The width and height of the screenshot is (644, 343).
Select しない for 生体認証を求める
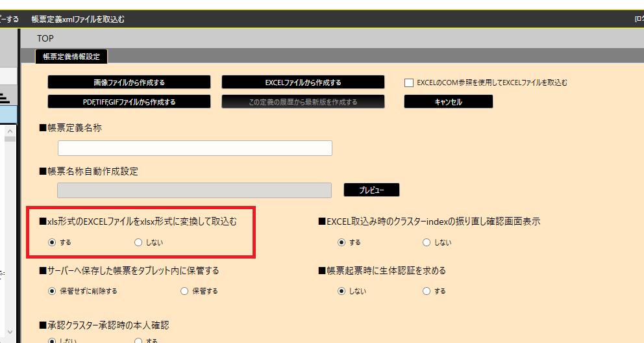[x=341, y=291]
